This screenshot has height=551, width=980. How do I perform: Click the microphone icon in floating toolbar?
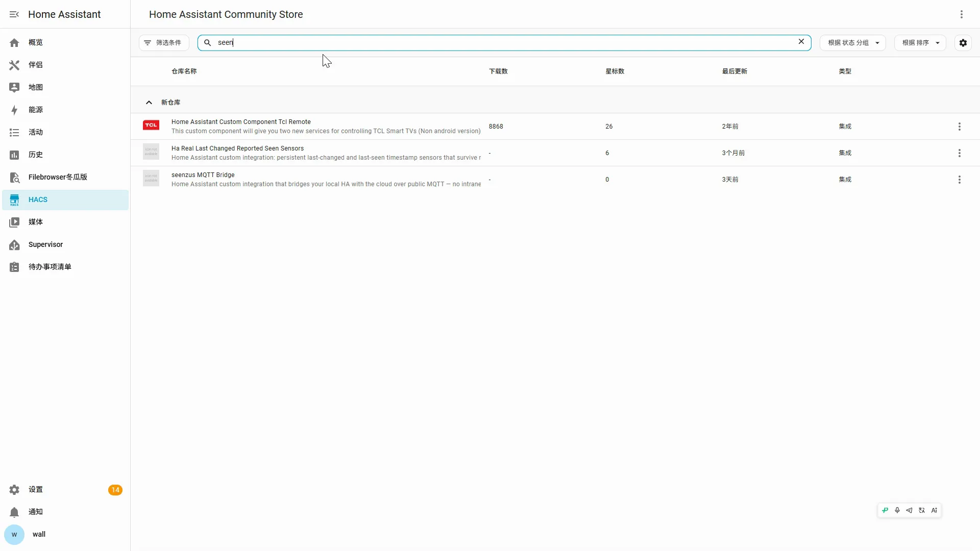(897, 510)
